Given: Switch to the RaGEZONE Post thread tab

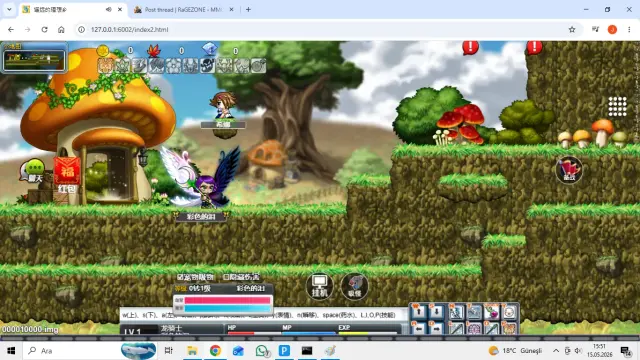Looking at the screenshot, I should [x=184, y=9].
